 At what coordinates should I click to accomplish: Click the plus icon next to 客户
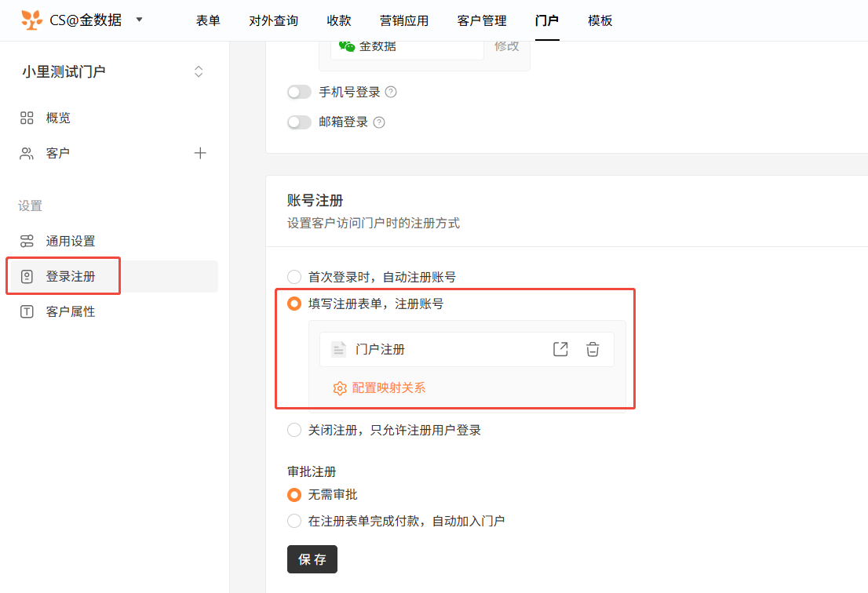(x=200, y=153)
